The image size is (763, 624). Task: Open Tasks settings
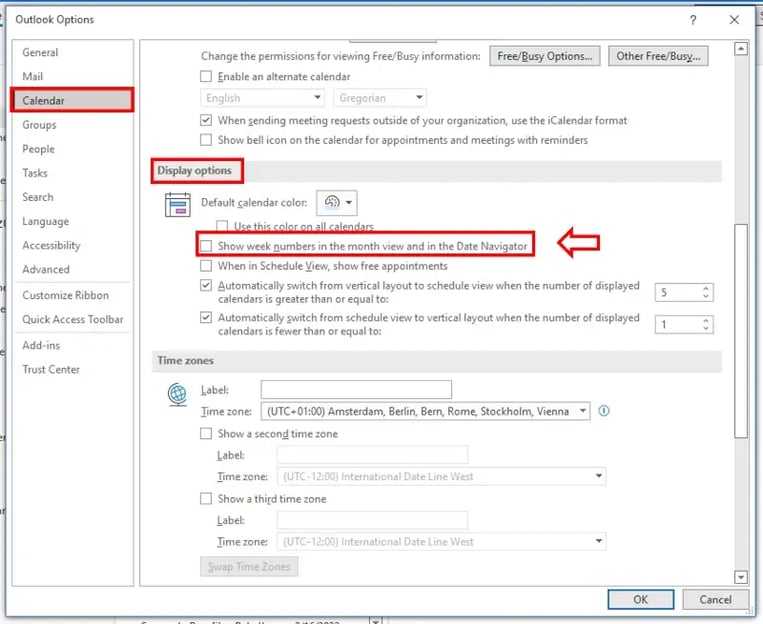pos(73,173)
